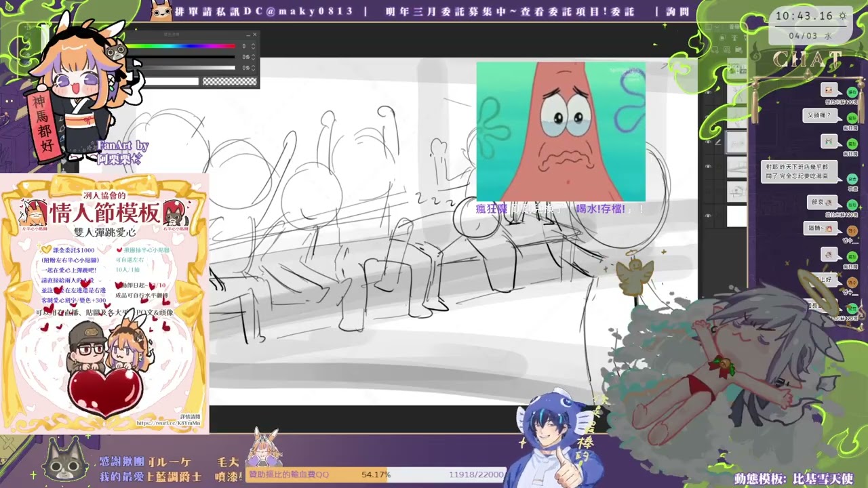Click the '雙人彈跳愛心' flyer subtitle
Image resolution: width=868 pixels, height=488 pixels.
pyautogui.click(x=104, y=232)
